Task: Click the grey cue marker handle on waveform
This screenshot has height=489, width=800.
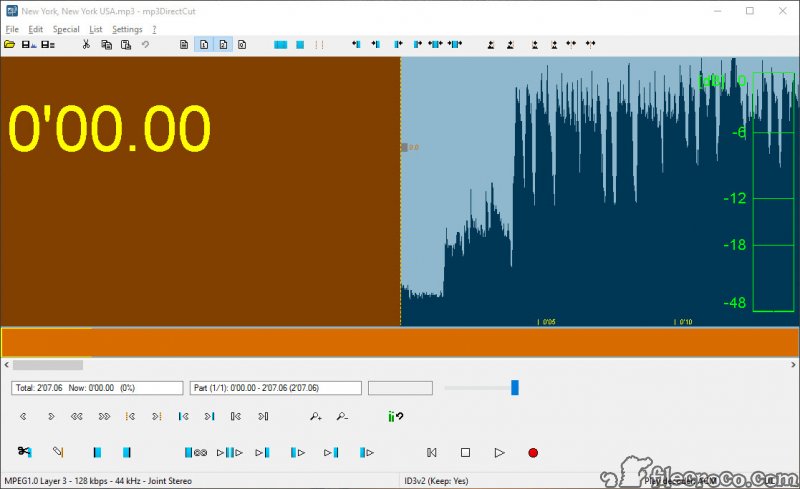Action: point(404,148)
